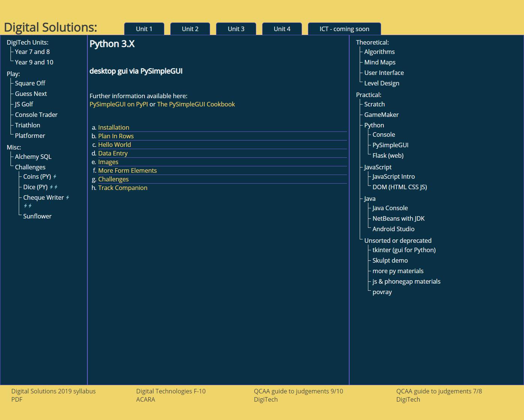Open the Platformer game link
Viewport: 524px width, 420px height.
(30, 136)
